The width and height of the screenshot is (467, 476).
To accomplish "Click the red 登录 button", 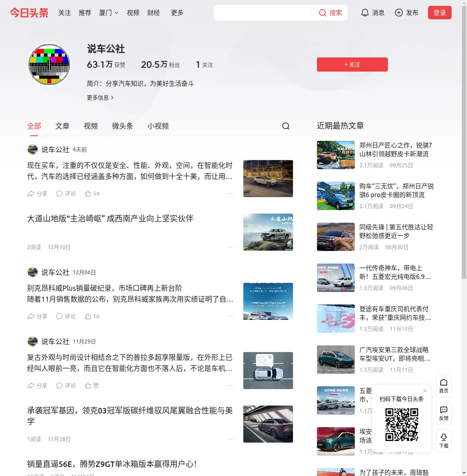I will pos(440,13).
